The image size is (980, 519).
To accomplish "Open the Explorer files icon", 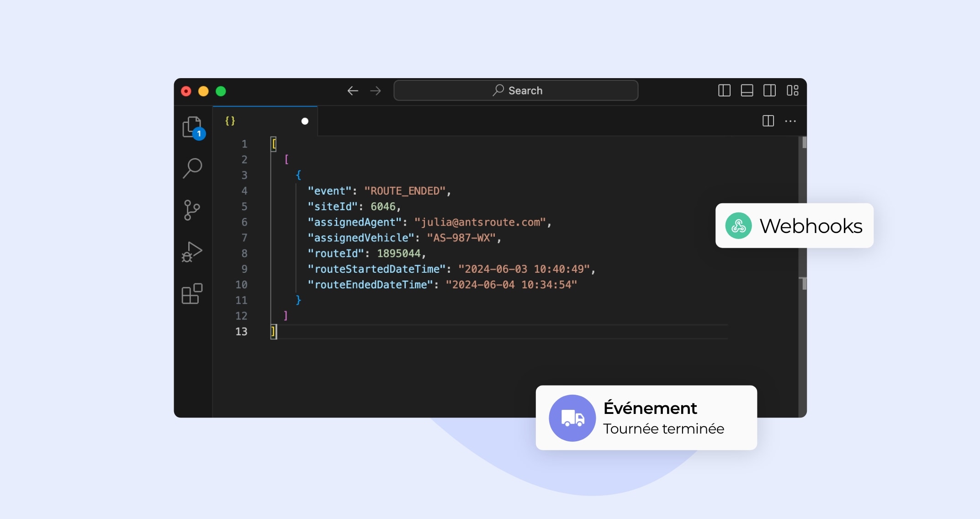I will coord(192,127).
